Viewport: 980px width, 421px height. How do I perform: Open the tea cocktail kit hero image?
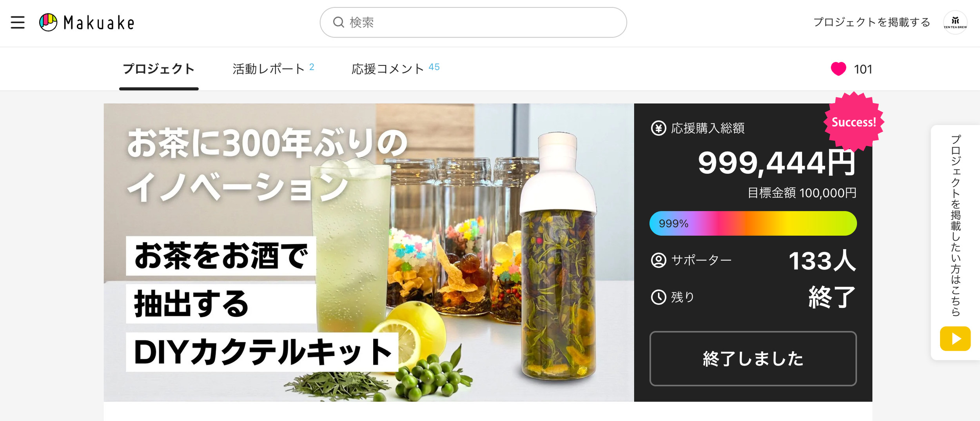[x=368, y=252]
